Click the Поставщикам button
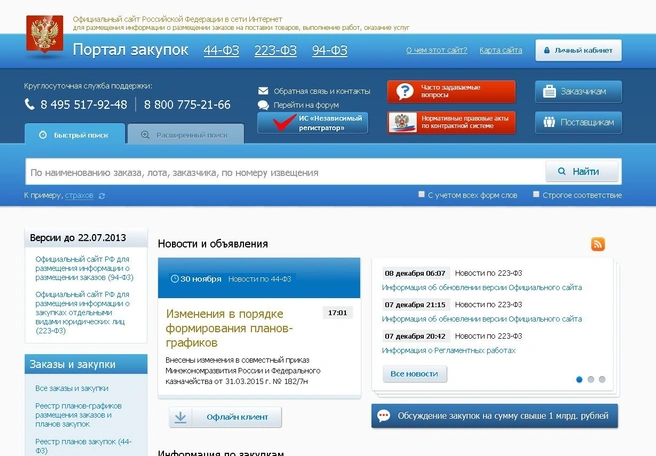 [578, 122]
